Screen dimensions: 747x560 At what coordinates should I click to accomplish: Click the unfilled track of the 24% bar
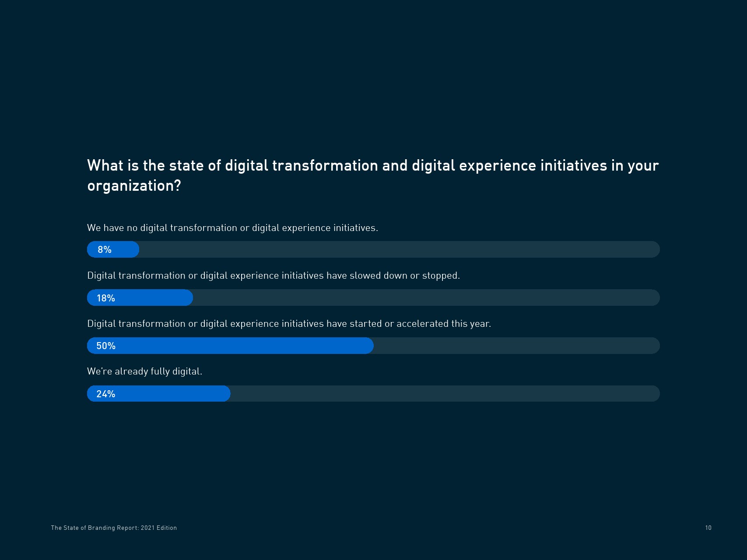[444, 394]
